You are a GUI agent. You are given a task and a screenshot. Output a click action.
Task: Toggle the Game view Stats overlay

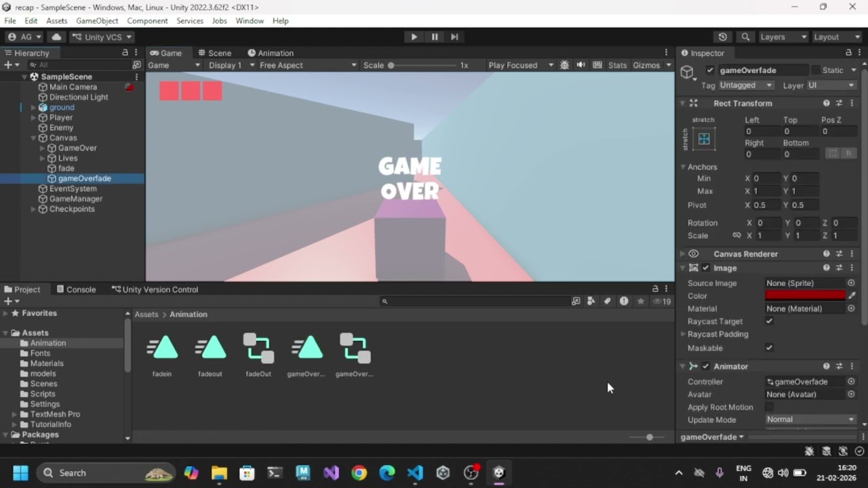coord(618,65)
